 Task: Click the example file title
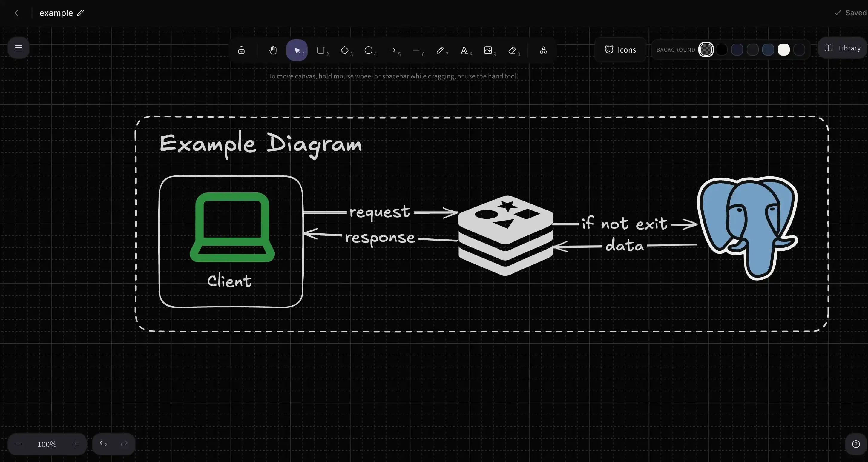[56, 13]
